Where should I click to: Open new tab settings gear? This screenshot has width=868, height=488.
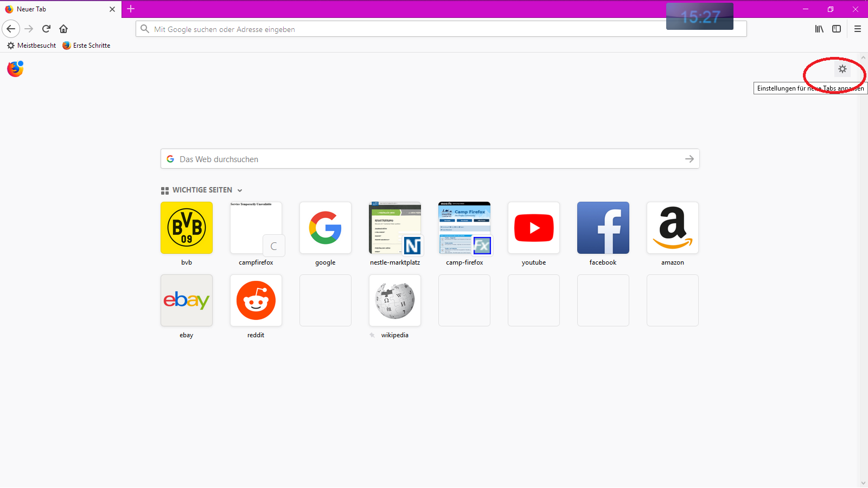pos(843,69)
